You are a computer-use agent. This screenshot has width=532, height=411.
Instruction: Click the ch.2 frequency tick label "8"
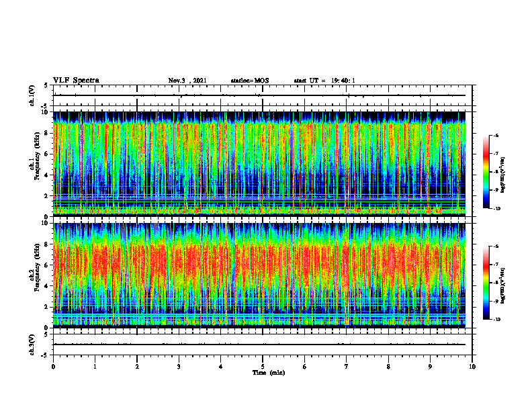pos(46,244)
